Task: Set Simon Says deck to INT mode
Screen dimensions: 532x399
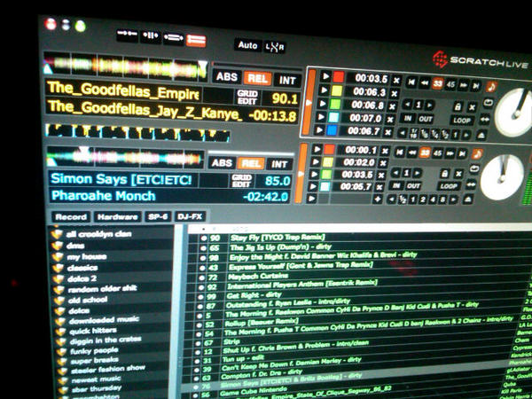Action: click(x=279, y=165)
